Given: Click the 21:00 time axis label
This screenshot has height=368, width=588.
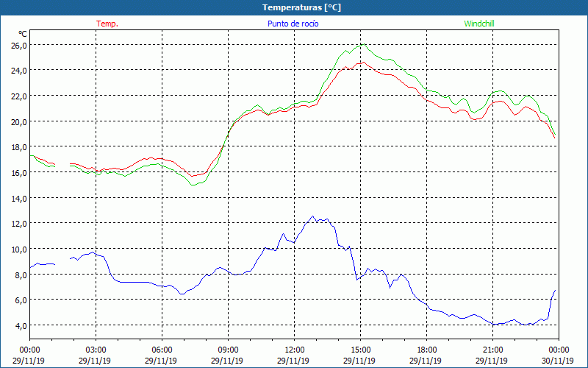Looking at the screenshot, I should click(492, 350).
